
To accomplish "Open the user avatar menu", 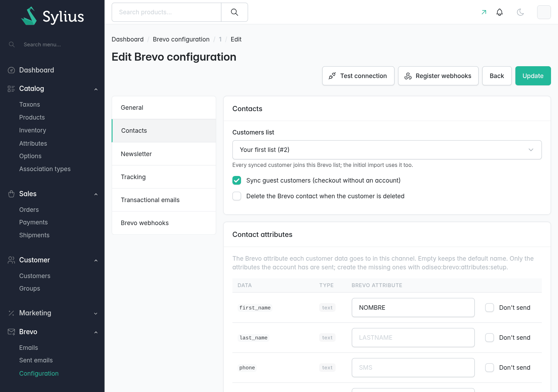I will 544,12.
